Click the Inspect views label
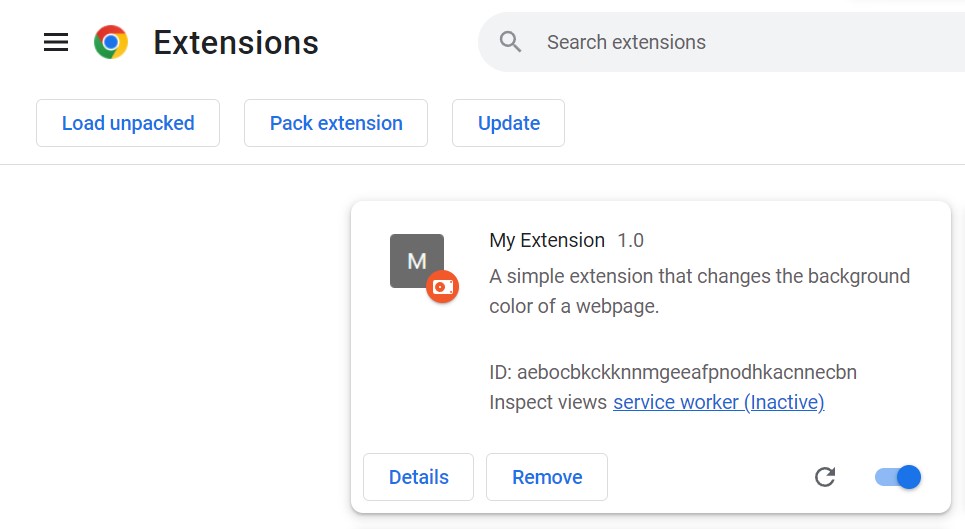The width and height of the screenshot is (965, 529). click(x=548, y=402)
